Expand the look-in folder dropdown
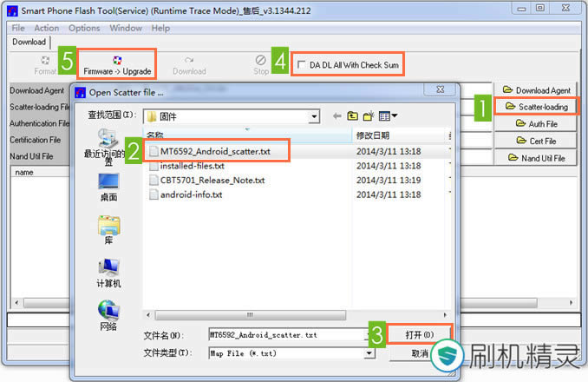 (x=313, y=115)
